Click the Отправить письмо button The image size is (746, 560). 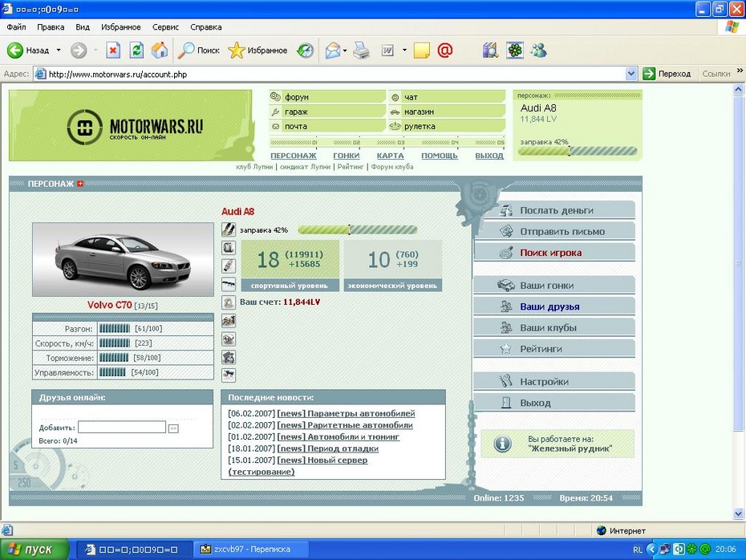click(555, 232)
